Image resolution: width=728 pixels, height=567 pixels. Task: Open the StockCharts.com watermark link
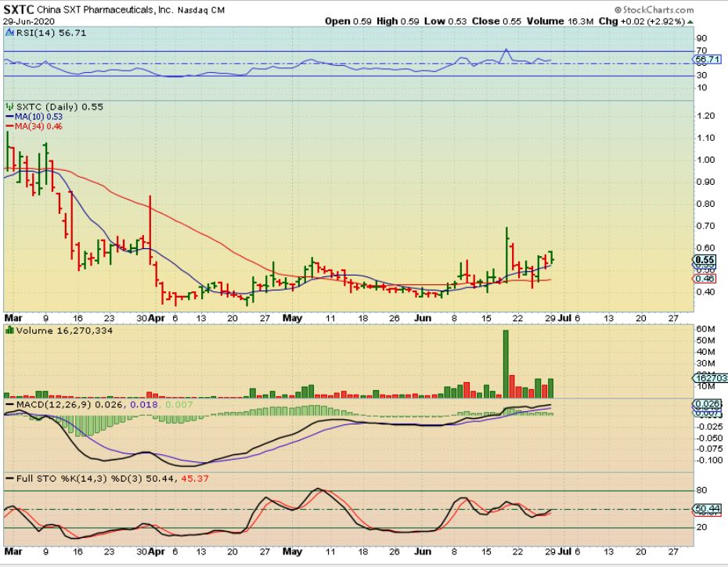(660, 9)
